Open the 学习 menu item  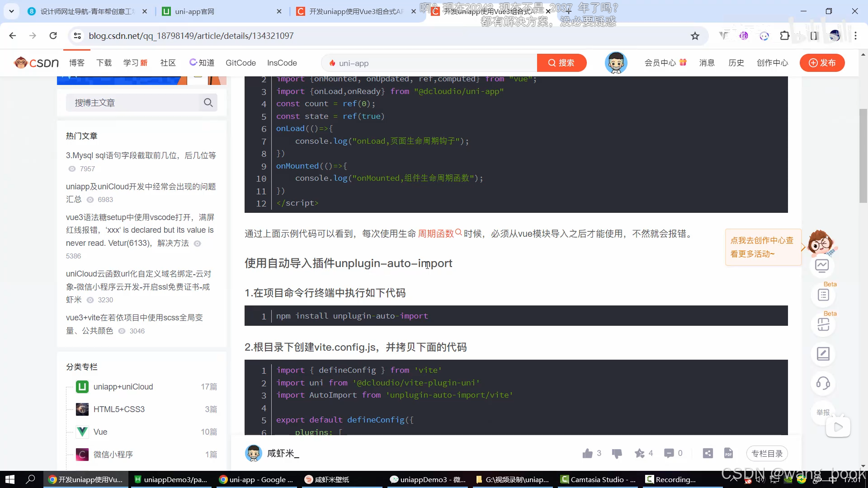click(135, 63)
